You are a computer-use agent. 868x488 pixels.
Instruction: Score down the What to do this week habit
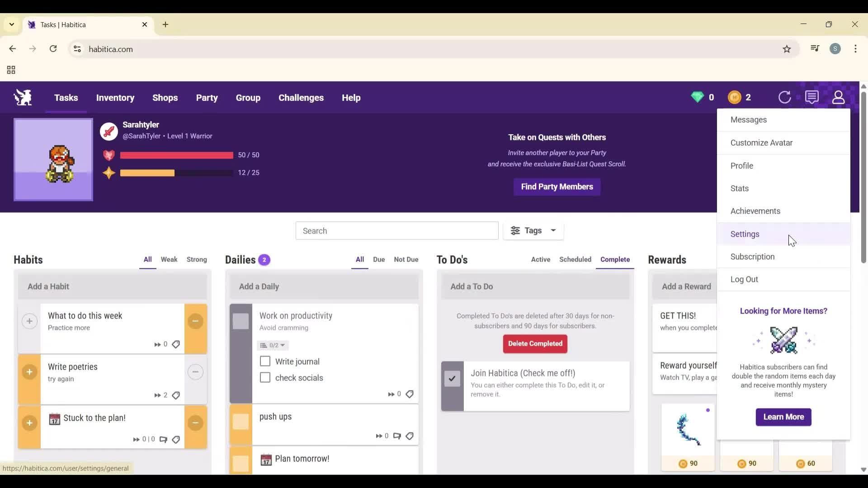pos(195,321)
